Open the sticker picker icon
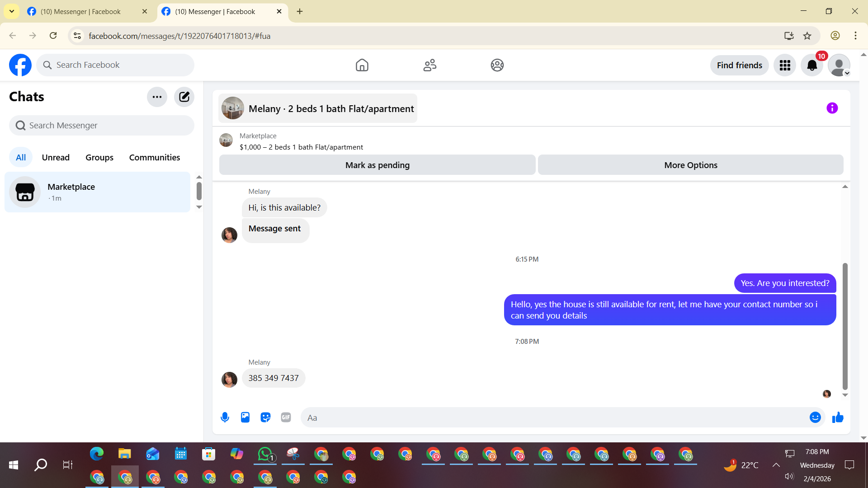Viewport: 868px width, 488px height. pyautogui.click(x=265, y=418)
